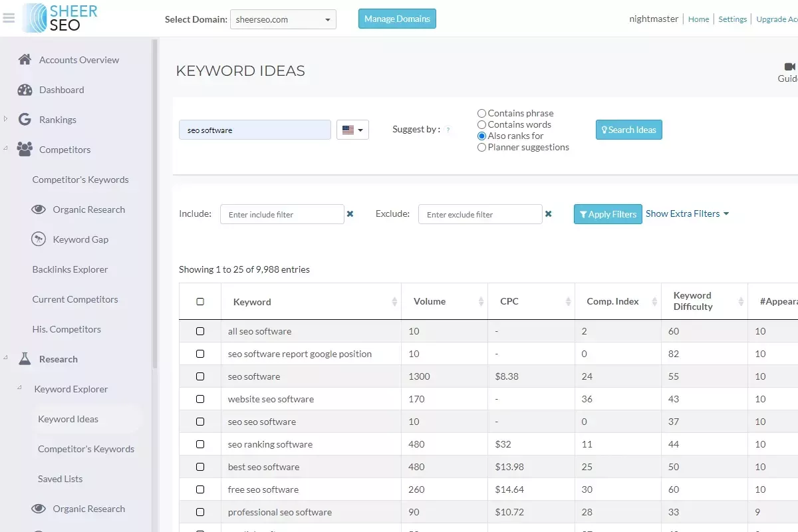The width and height of the screenshot is (798, 532).
Task: Check the box for seo ranking software
Action: (200, 444)
